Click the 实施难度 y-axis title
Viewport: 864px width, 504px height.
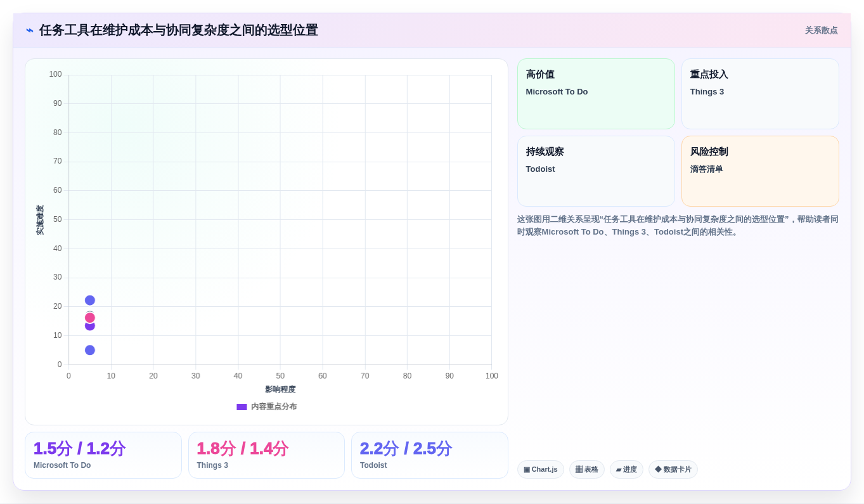(x=40, y=220)
